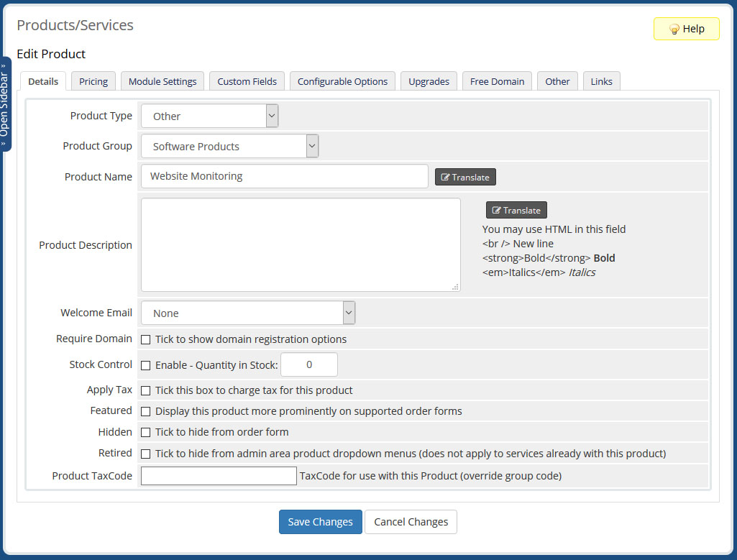Tick the Require Domain checkbox
737x560 pixels.
coord(146,339)
